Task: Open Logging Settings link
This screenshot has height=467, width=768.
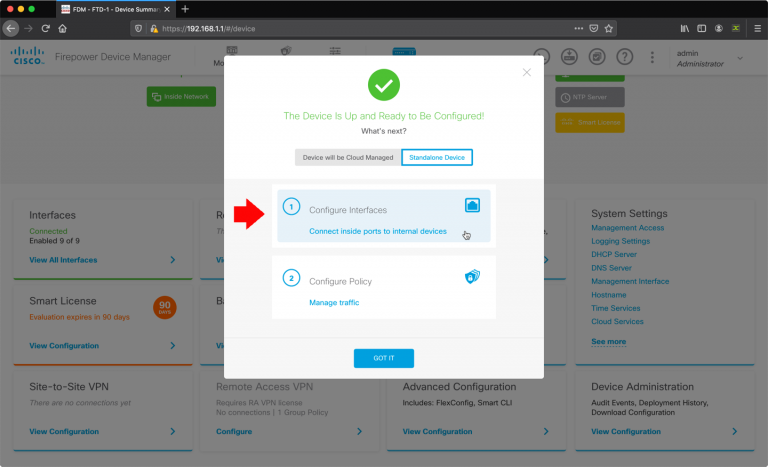Action: point(621,241)
